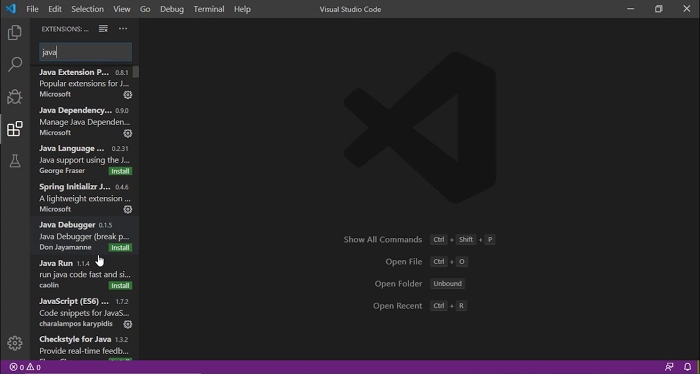Open the Debug view icon
This screenshot has height=374, width=700.
15,96
